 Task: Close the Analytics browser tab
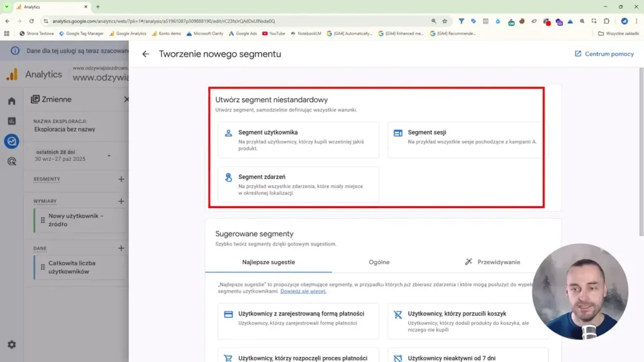click(86, 6)
